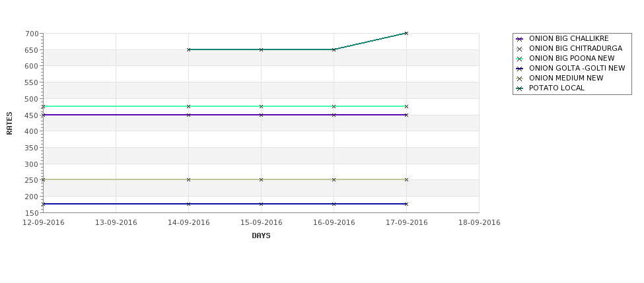Click Potato Local marker on 16-09-2016
Screen dimensions: 644x283
pos(334,49)
